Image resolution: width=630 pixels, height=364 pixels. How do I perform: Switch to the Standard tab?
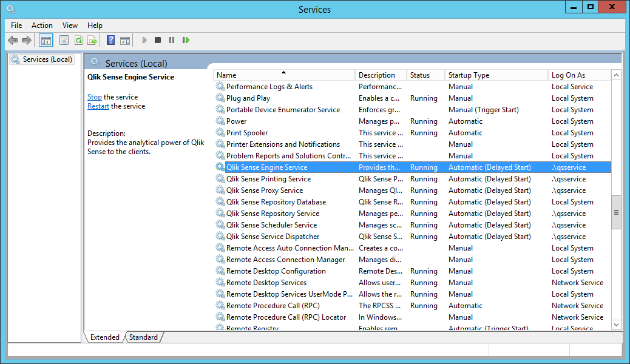pos(143,337)
